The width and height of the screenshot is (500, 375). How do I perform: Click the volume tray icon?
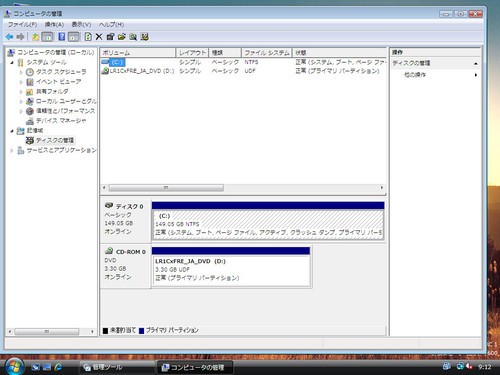click(x=470, y=366)
